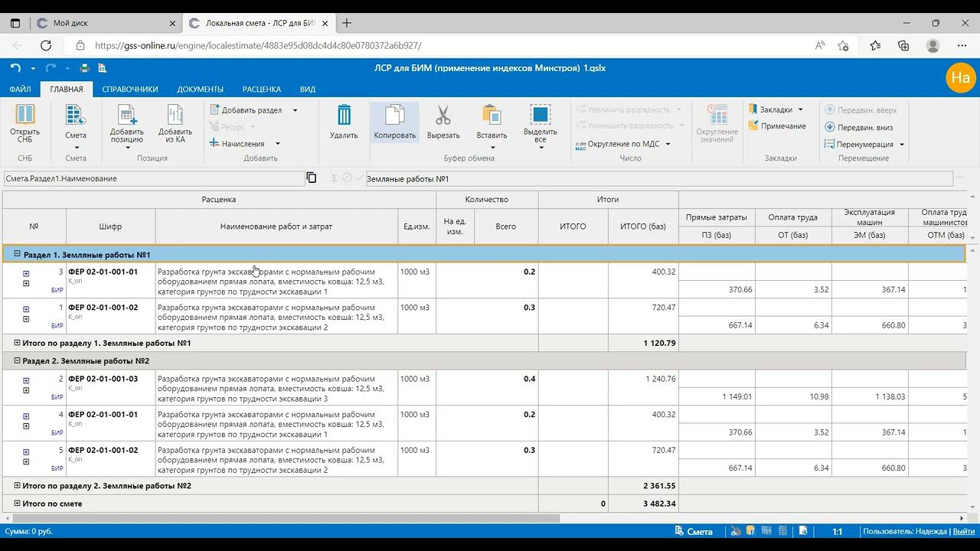Switch to the СПРАВОЧНИКИ tab
The width and height of the screenshot is (980, 551).
click(x=130, y=90)
